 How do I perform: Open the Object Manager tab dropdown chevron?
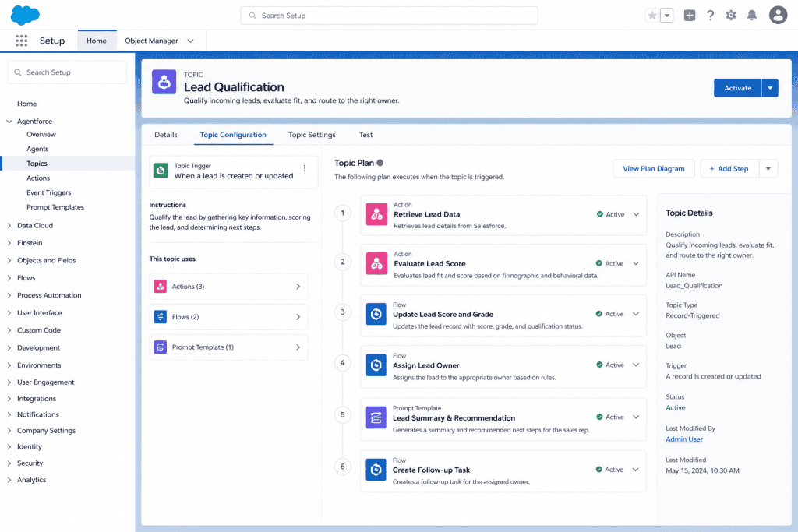(190, 41)
